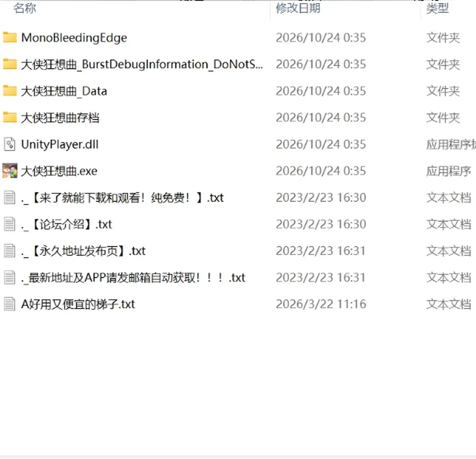This screenshot has width=476, height=459.
Task: Select the file name ._【永久地址发布页】.txt
Action: (x=83, y=251)
